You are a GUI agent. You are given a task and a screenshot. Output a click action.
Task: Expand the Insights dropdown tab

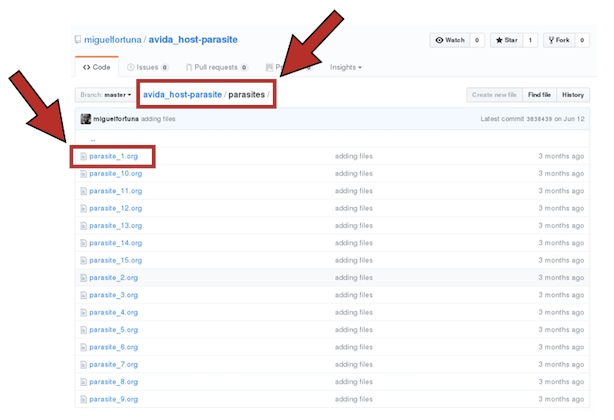[346, 67]
